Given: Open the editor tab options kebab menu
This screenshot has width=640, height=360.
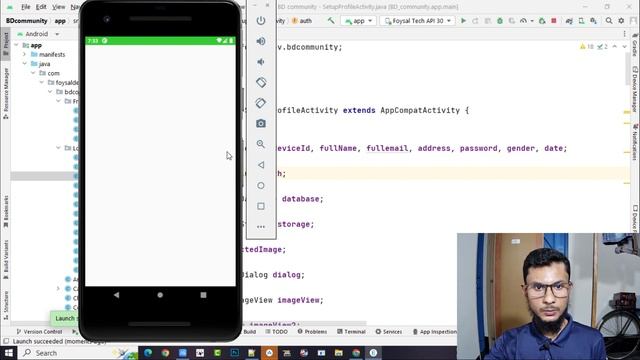Looking at the screenshot, I should coord(624,34).
